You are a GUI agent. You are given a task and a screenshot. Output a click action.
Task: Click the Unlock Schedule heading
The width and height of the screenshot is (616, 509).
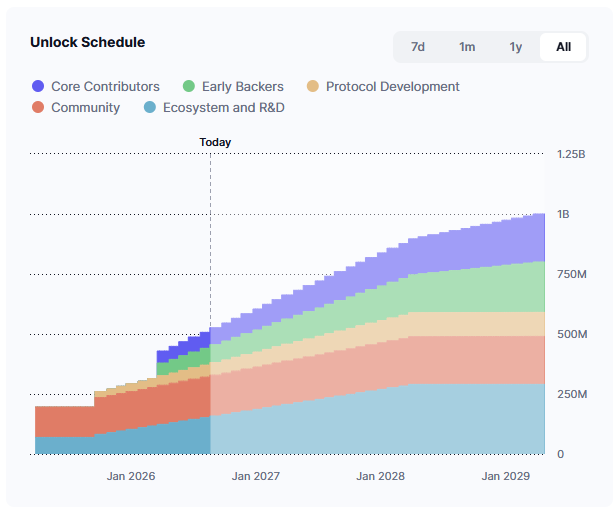tap(88, 42)
